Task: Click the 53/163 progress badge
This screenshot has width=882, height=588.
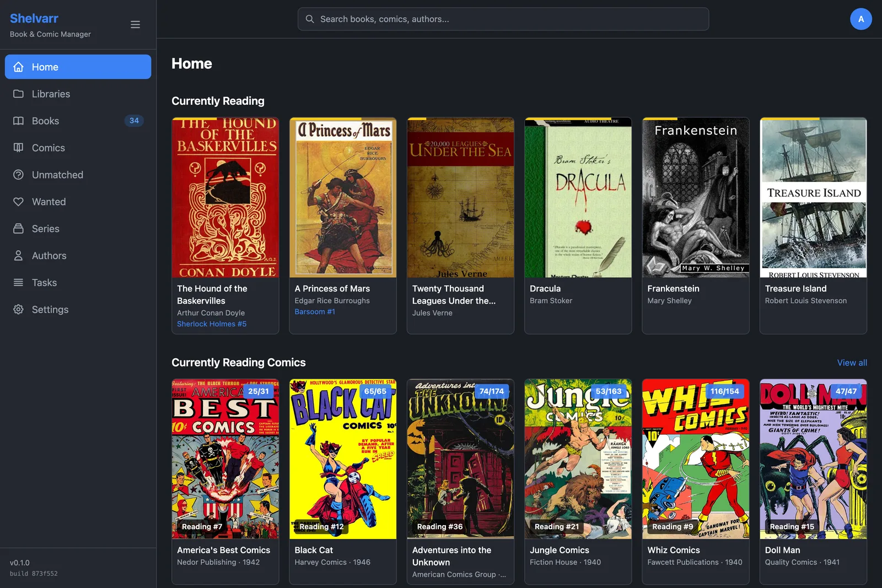Action: pyautogui.click(x=609, y=391)
